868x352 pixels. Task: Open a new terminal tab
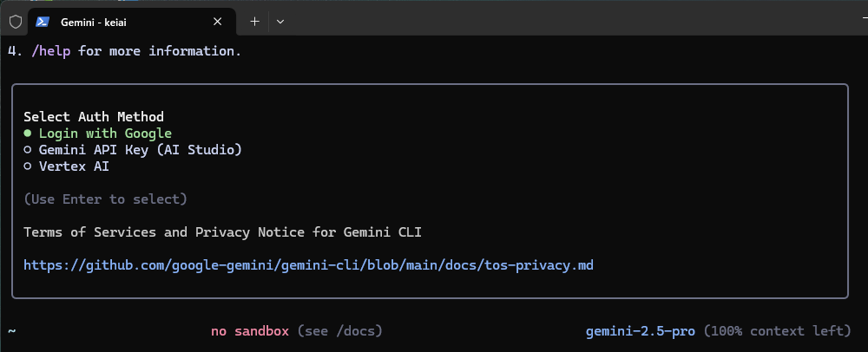tap(254, 22)
